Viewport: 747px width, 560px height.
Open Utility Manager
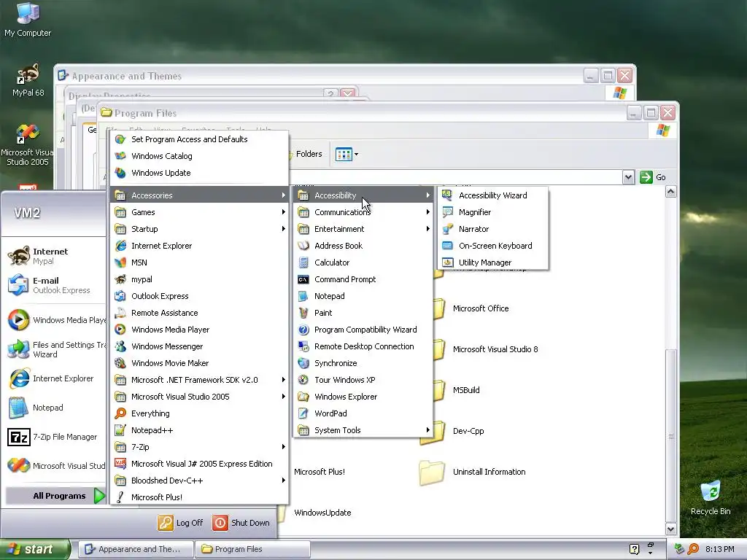click(492, 262)
